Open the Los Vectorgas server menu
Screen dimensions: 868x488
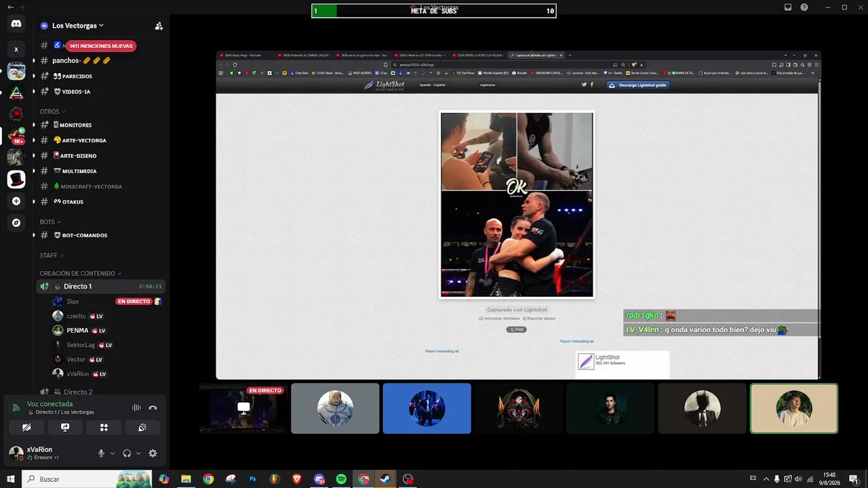77,26
